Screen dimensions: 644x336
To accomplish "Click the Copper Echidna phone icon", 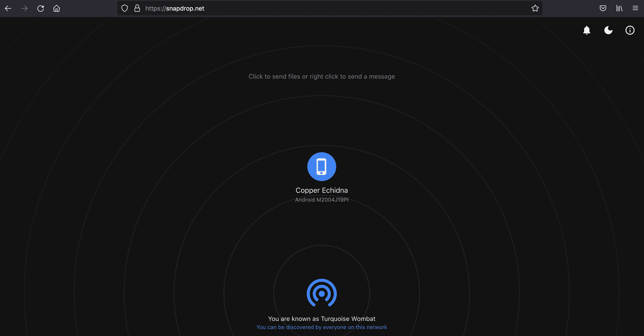I will point(322,166).
